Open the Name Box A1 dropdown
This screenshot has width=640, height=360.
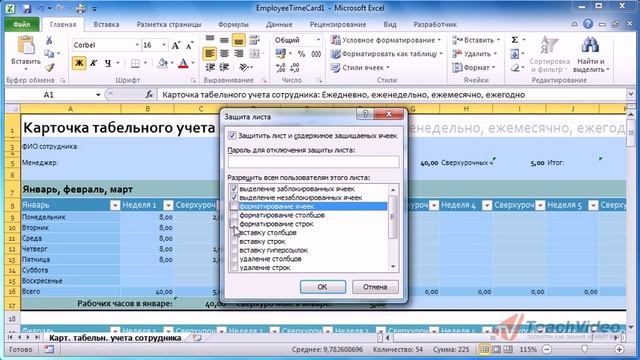(x=98, y=95)
